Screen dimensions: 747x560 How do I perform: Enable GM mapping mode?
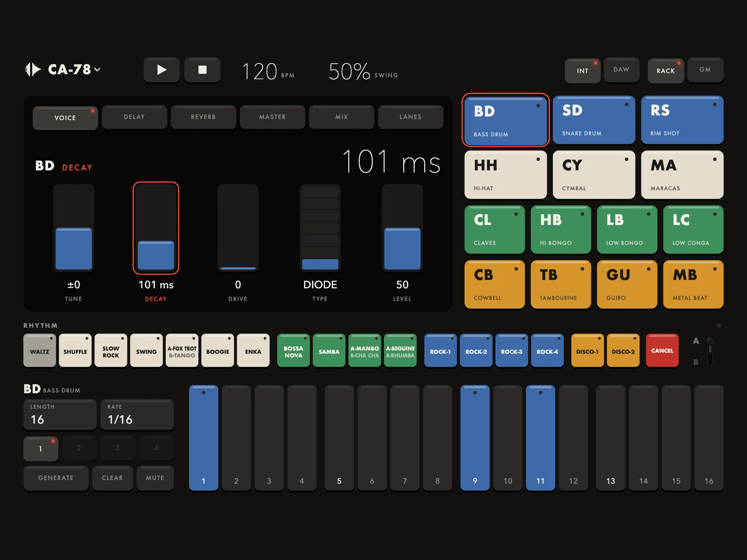tap(705, 70)
